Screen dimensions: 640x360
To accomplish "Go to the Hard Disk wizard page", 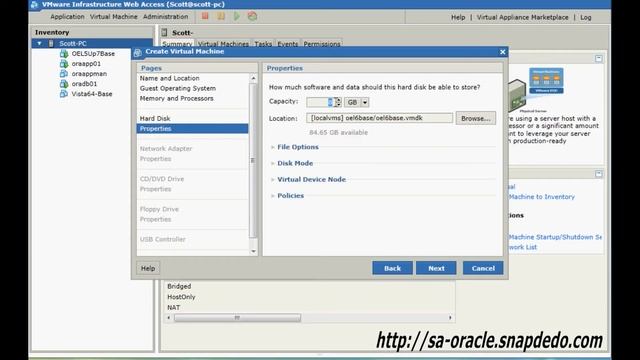I will point(155,118).
